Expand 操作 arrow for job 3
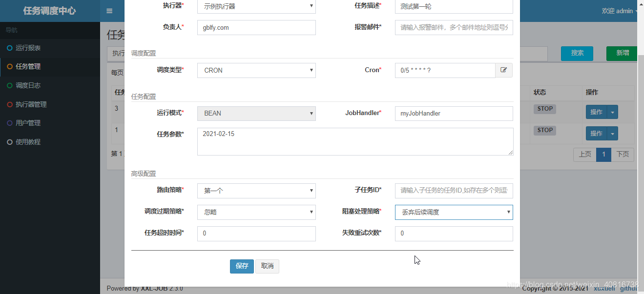644x294 pixels. coord(613,112)
